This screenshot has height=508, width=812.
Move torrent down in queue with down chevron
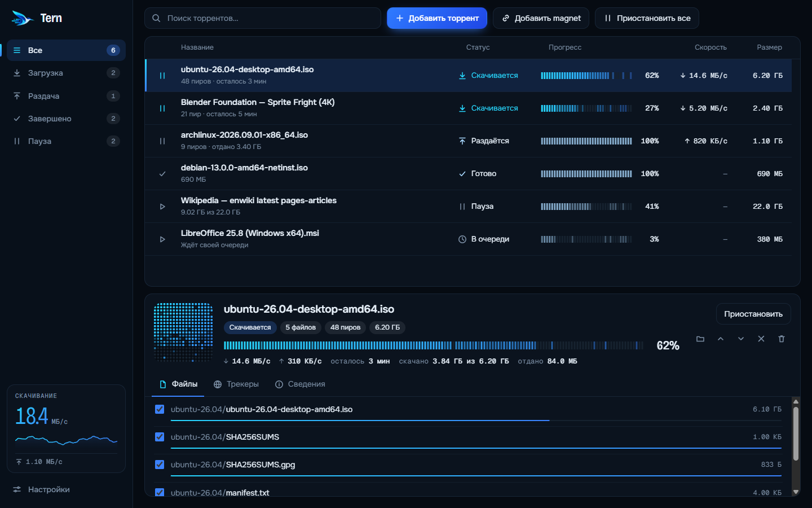pos(741,339)
